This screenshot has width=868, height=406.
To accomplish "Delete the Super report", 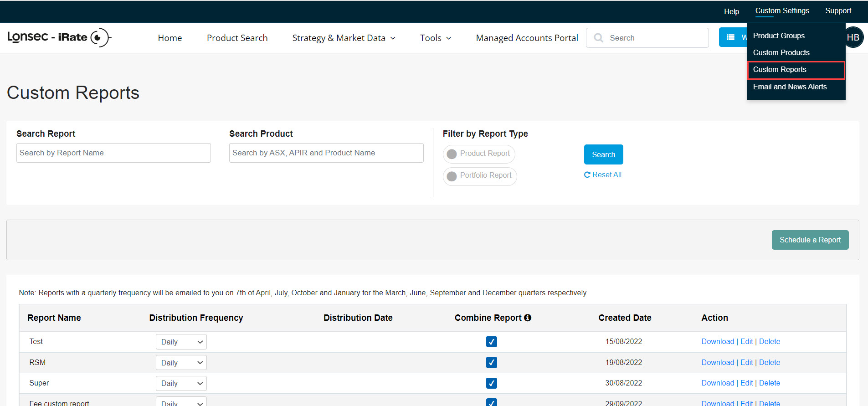I will (770, 383).
